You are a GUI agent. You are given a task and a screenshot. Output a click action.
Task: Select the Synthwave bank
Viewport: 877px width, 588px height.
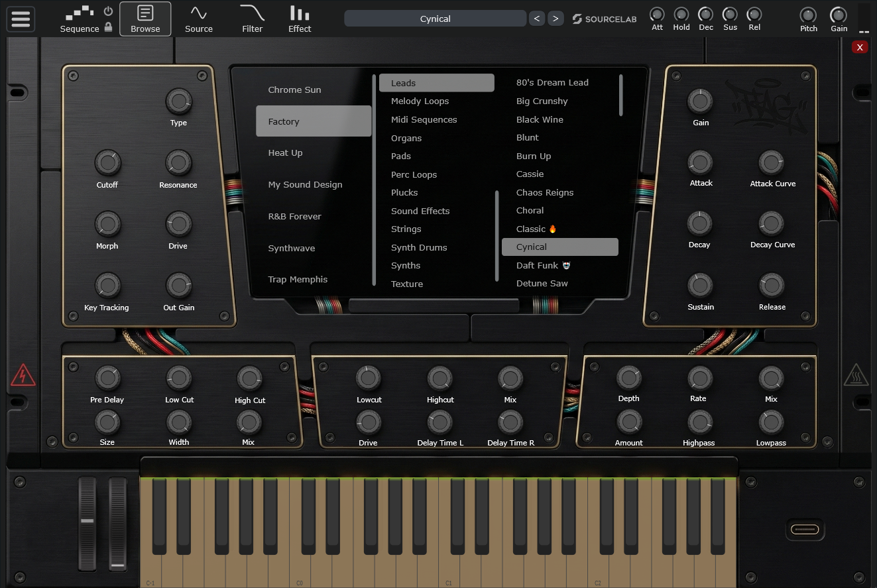(x=292, y=248)
